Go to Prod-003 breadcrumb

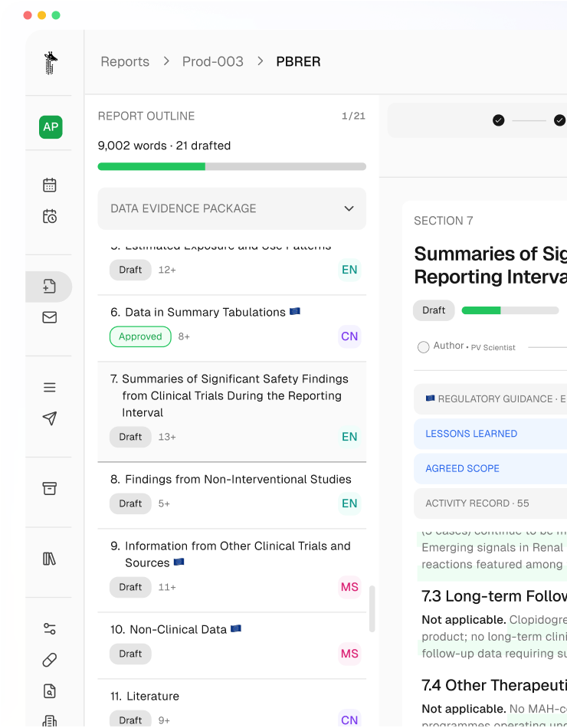click(213, 62)
